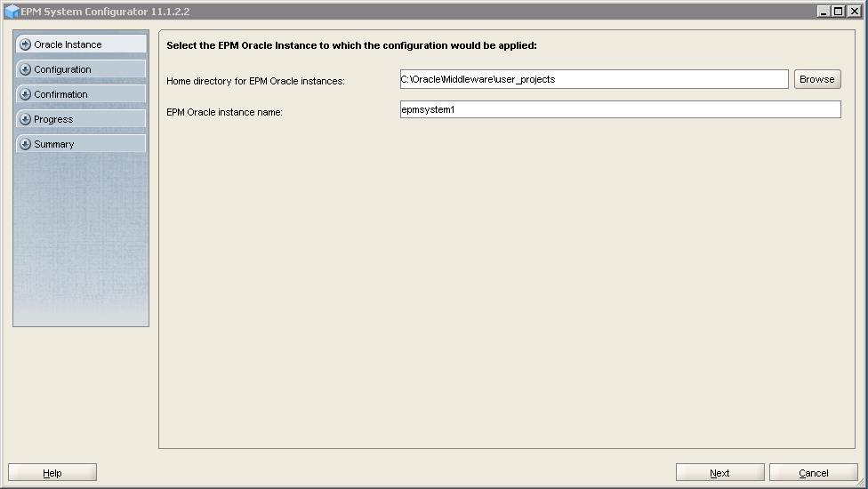Show the Summary step label

(54, 144)
